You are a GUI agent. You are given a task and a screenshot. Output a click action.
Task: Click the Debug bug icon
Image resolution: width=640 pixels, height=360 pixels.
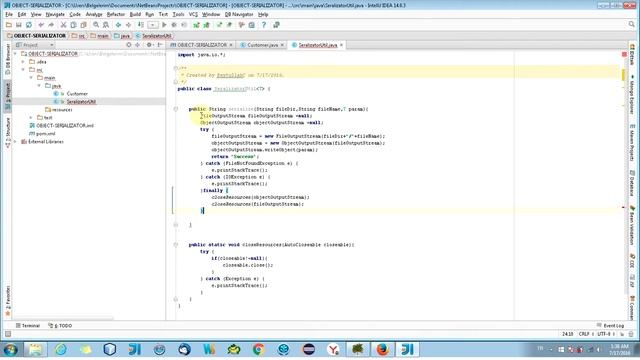pyautogui.click(x=174, y=25)
